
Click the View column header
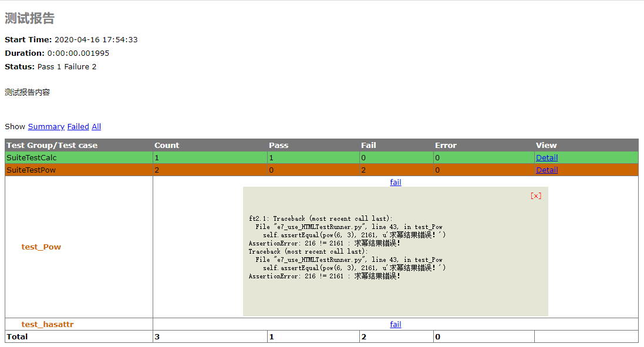coord(546,146)
